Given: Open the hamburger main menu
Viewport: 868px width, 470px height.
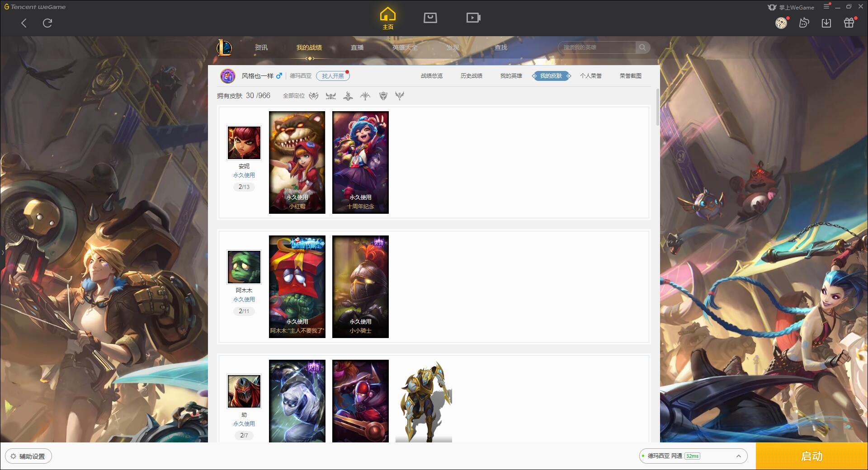Looking at the screenshot, I should tap(826, 6).
